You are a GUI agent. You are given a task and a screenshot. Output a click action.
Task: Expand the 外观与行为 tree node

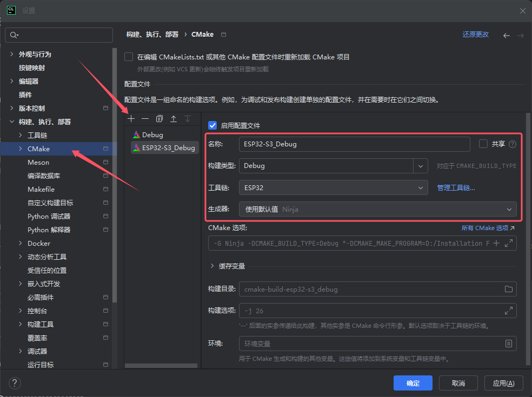[x=12, y=54]
